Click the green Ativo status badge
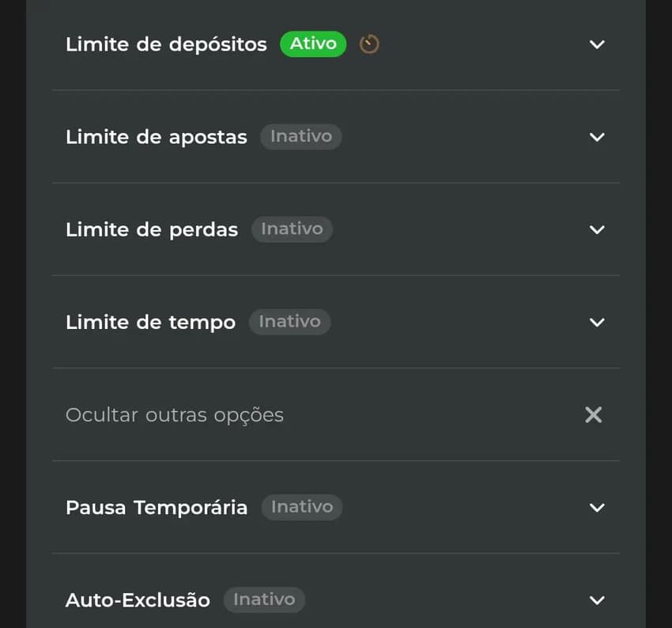The width and height of the screenshot is (672, 628). pyautogui.click(x=313, y=44)
